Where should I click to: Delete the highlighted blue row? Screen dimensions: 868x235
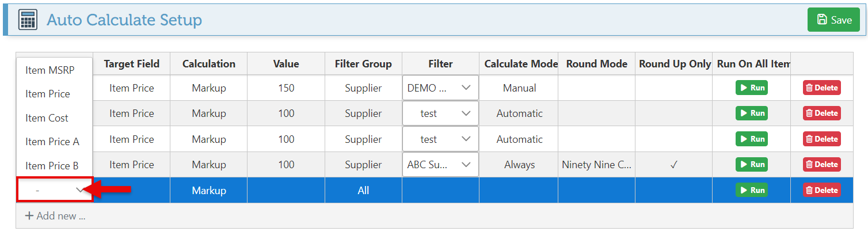pyautogui.click(x=821, y=190)
